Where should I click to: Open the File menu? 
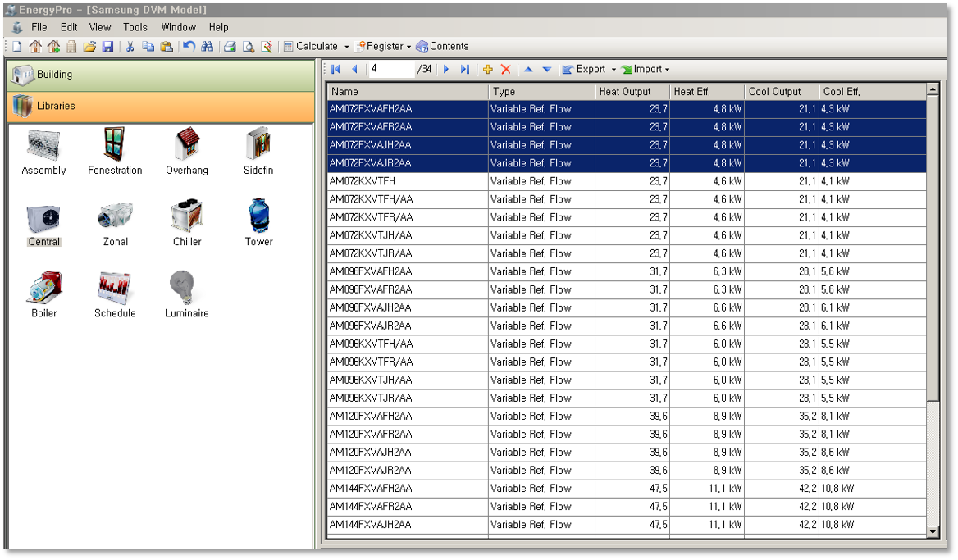click(x=39, y=28)
